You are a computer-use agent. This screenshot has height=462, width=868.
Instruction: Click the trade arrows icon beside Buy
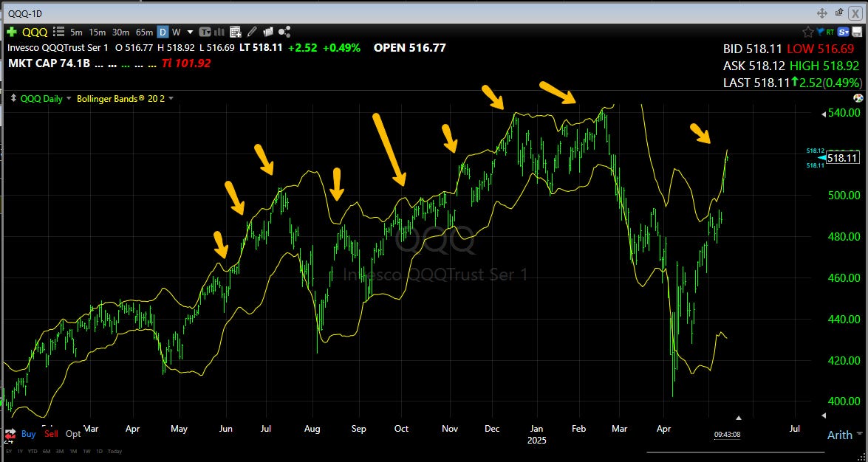coord(10,433)
